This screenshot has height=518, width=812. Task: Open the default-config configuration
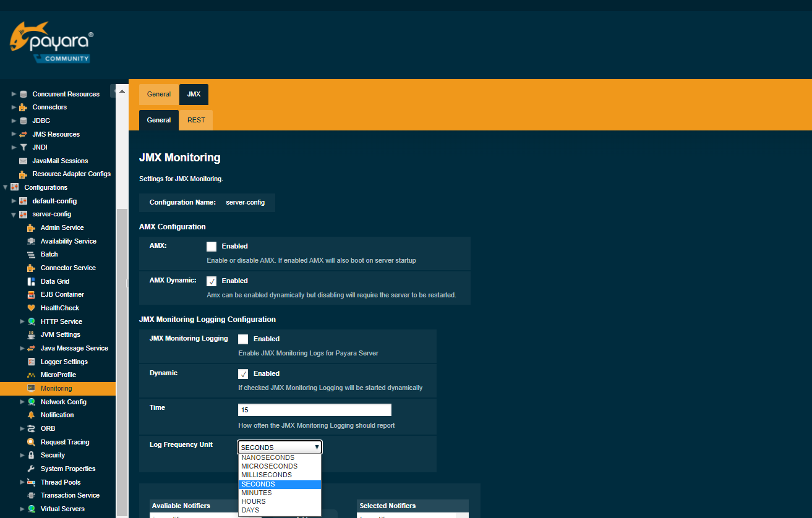54,201
